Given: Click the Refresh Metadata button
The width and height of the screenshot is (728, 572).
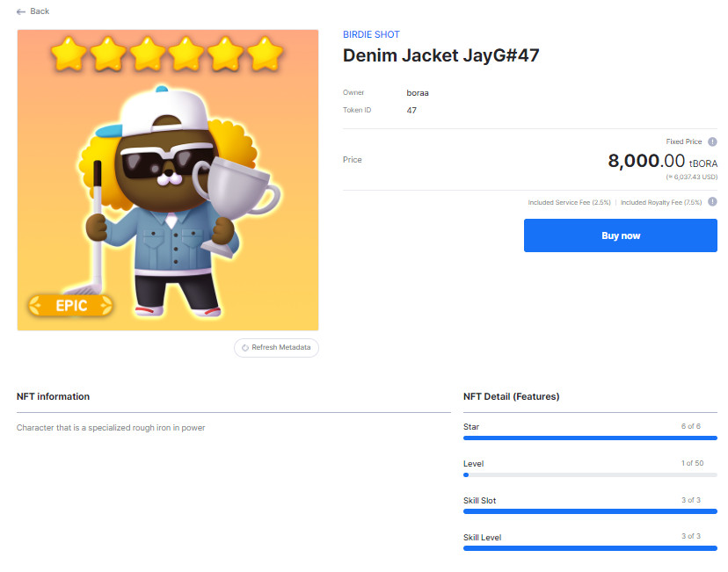Looking at the screenshot, I should 276,347.
